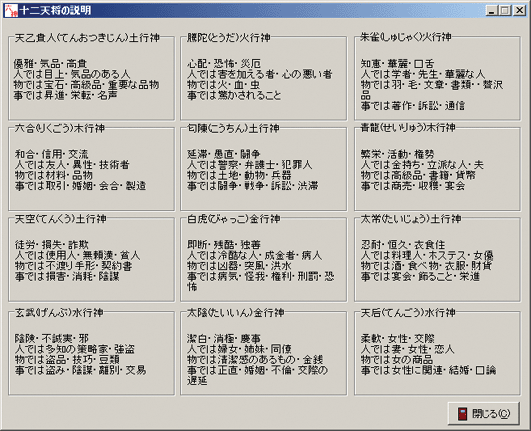Select the 白虎 金行神 group box
Screen dimensions: 531x431
coord(263,258)
